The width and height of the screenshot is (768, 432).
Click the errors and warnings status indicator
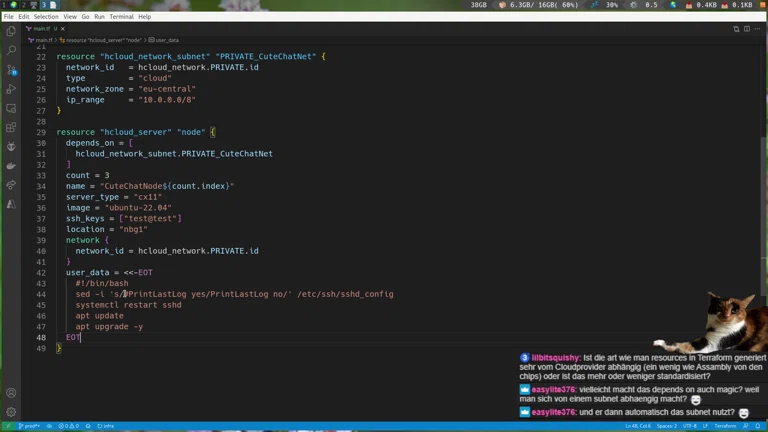(68, 426)
